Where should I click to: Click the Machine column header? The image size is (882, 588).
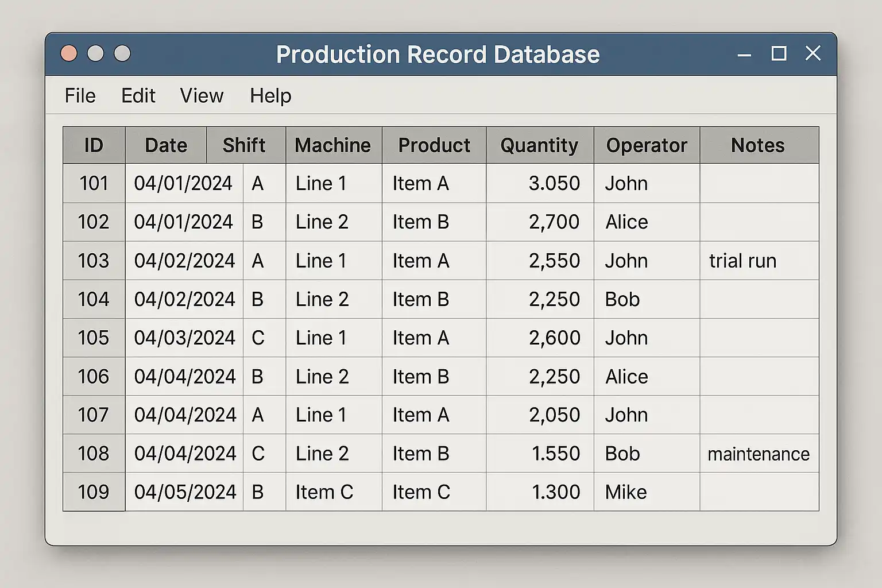(x=333, y=145)
